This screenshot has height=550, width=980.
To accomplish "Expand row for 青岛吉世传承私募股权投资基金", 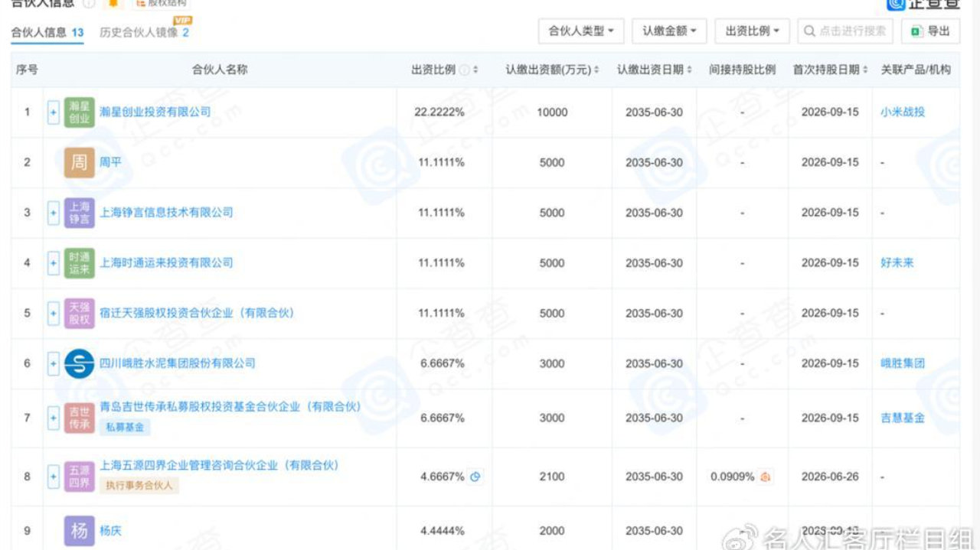I will [54, 418].
